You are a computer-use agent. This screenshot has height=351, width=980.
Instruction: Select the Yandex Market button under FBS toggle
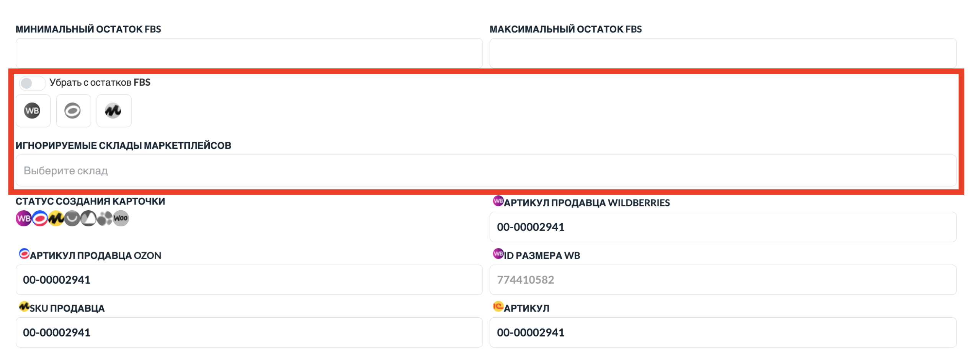[x=114, y=111]
